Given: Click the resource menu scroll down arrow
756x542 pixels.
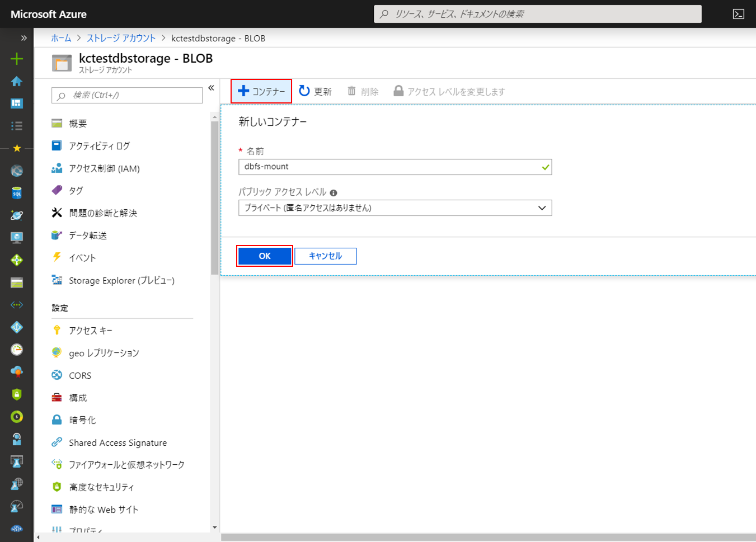Looking at the screenshot, I should click(214, 527).
